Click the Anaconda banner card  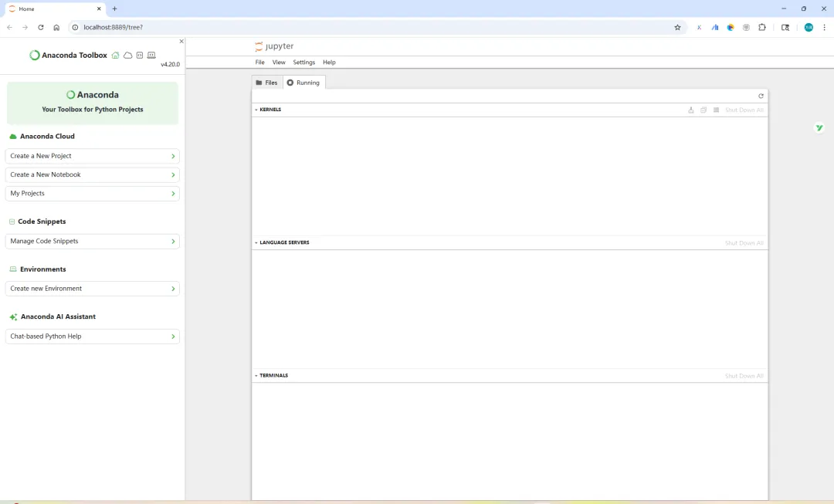pyautogui.click(x=93, y=103)
